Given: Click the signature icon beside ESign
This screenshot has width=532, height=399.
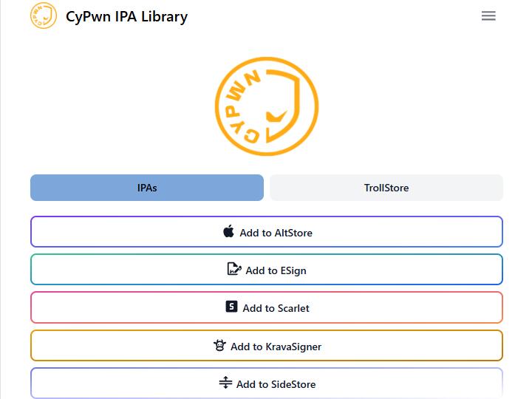Looking at the screenshot, I should click(234, 269).
